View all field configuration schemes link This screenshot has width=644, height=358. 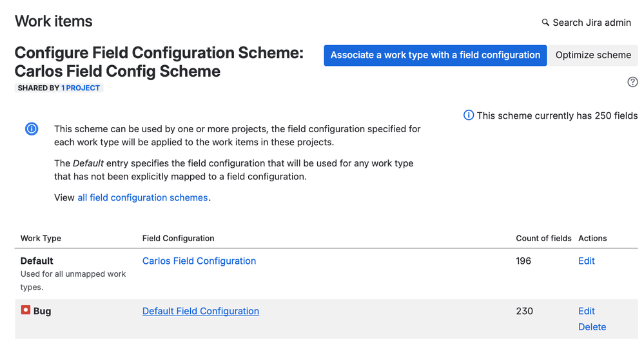click(x=142, y=197)
